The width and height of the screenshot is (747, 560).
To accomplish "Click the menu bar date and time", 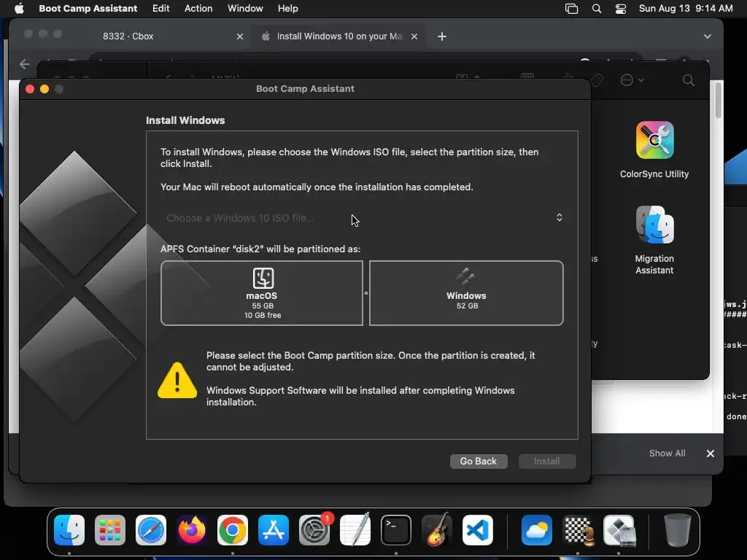I will pyautogui.click(x=686, y=9).
